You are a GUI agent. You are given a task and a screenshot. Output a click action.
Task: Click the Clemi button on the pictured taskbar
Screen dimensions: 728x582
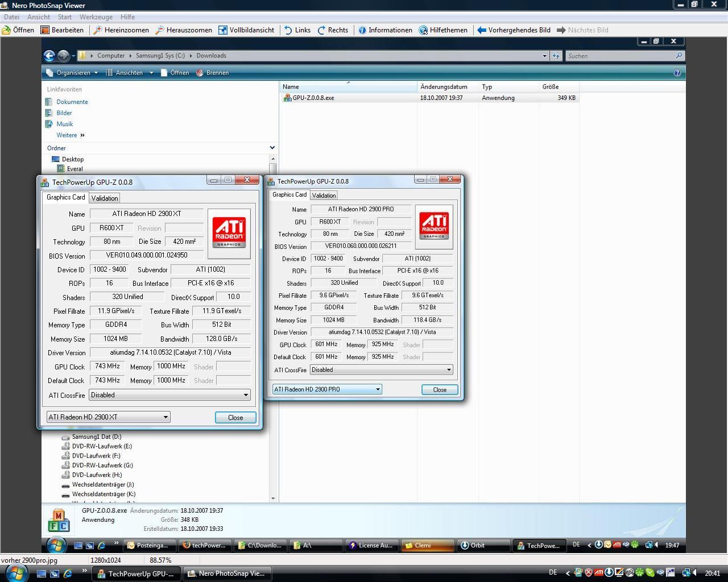(x=428, y=545)
